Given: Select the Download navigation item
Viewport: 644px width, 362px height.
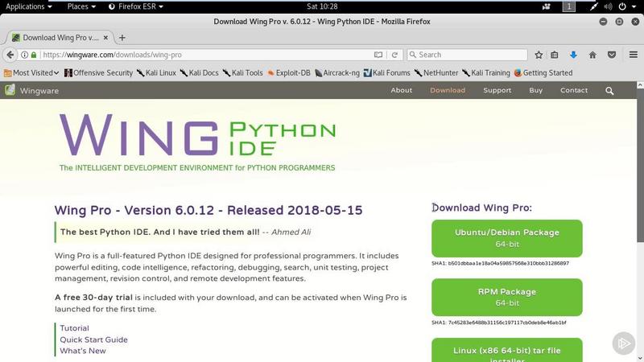Looking at the screenshot, I should [x=448, y=90].
